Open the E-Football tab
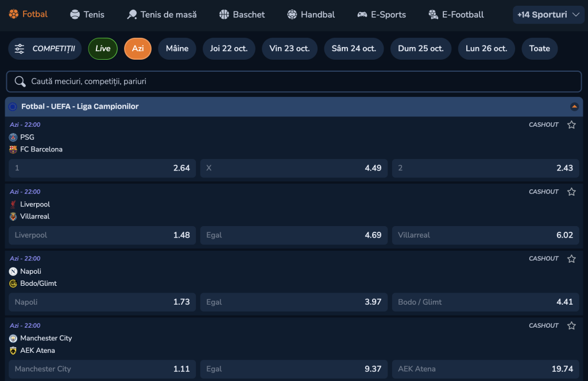 [x=456, y=14]
